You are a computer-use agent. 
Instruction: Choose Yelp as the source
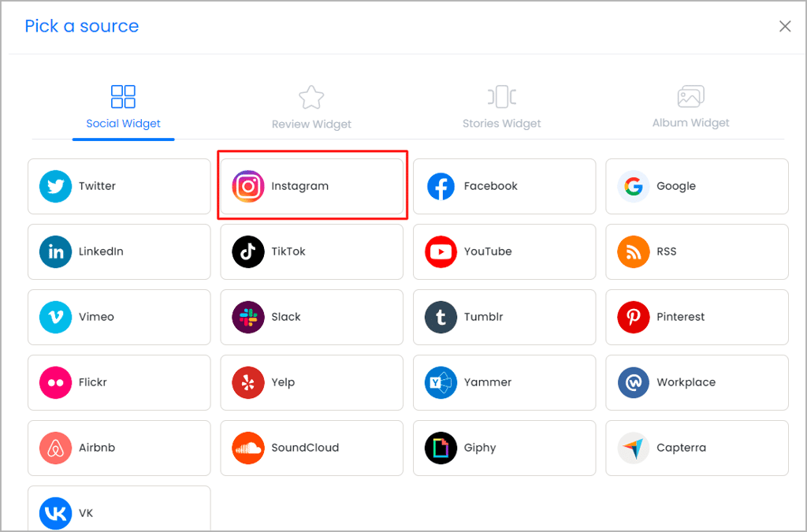pyautogui.click(x=311, y=382)
